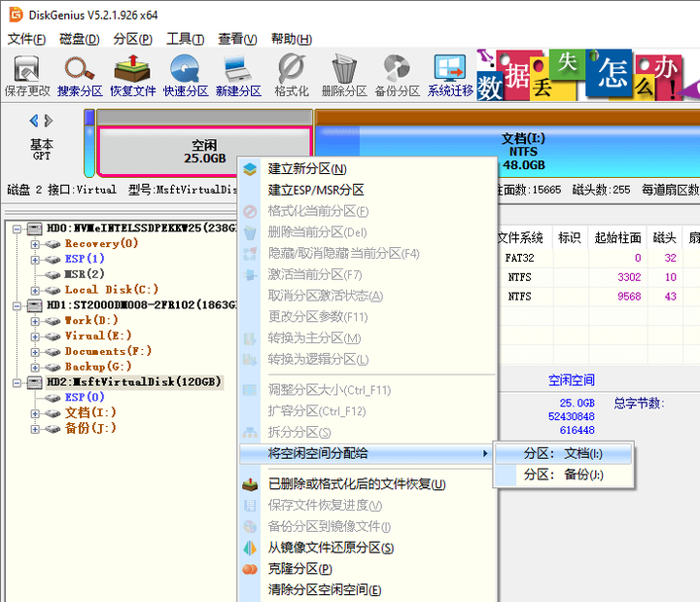
Task: Start System Migration (系统迁移) tool
Action: [x=450, y=76]
